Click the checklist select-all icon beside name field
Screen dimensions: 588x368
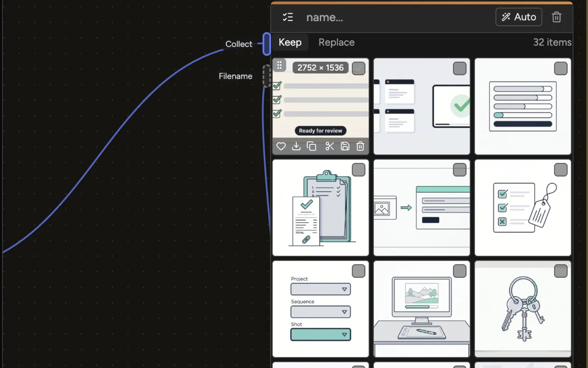point(288,17)
